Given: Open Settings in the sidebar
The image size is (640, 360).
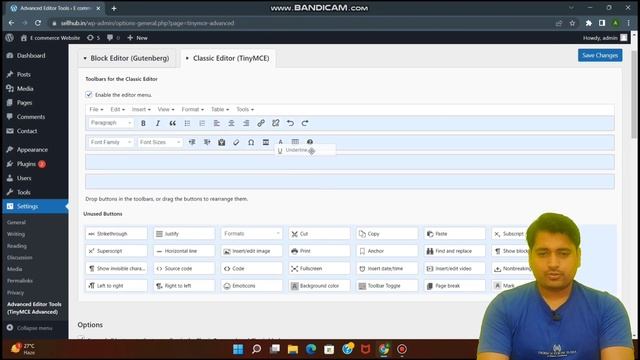Looking at the screenshot, I should click(27, 206).
